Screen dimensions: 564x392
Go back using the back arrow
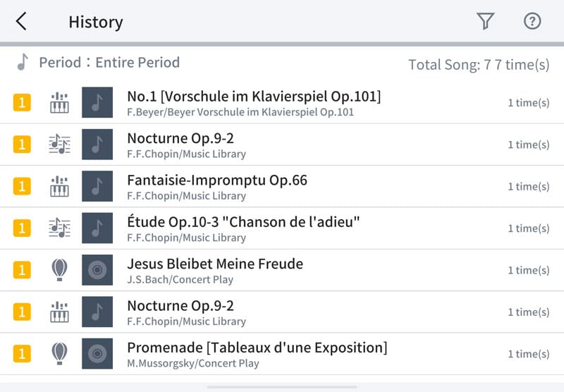(21, 22)
